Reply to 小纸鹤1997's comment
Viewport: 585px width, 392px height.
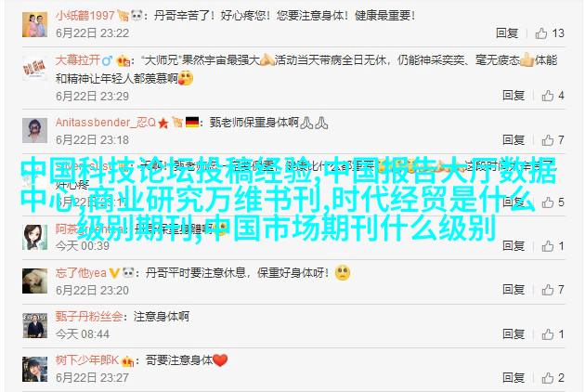(x=507, y=33)
